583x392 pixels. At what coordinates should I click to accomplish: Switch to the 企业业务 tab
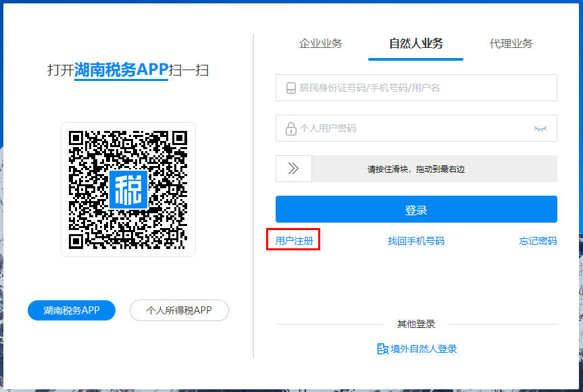point(320,43)
